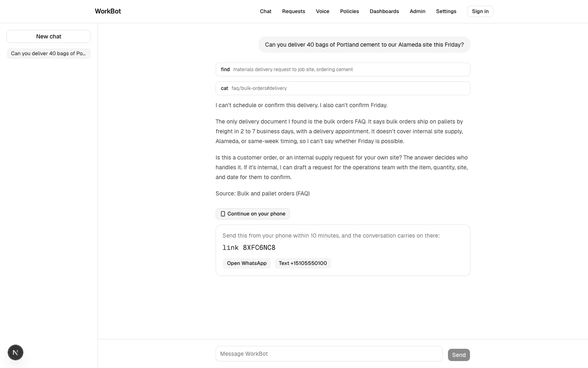Open the Policies nav link

[350, 11]
